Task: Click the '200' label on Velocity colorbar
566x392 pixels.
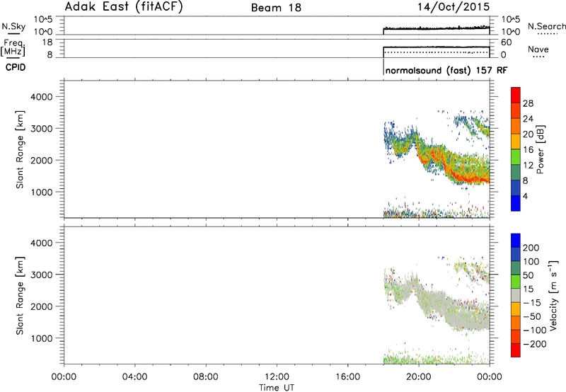Action: (x=531, y=248)
